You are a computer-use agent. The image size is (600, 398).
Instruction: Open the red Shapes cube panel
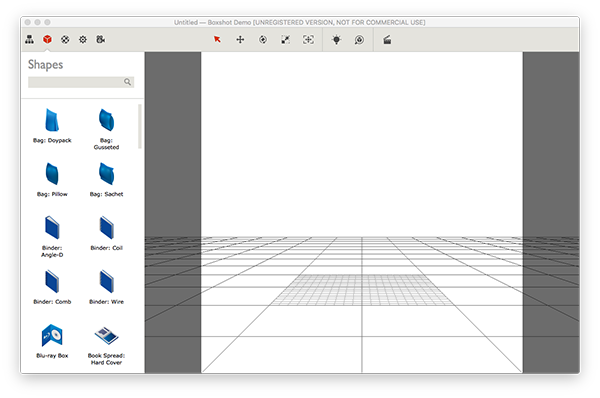[47, 39]
